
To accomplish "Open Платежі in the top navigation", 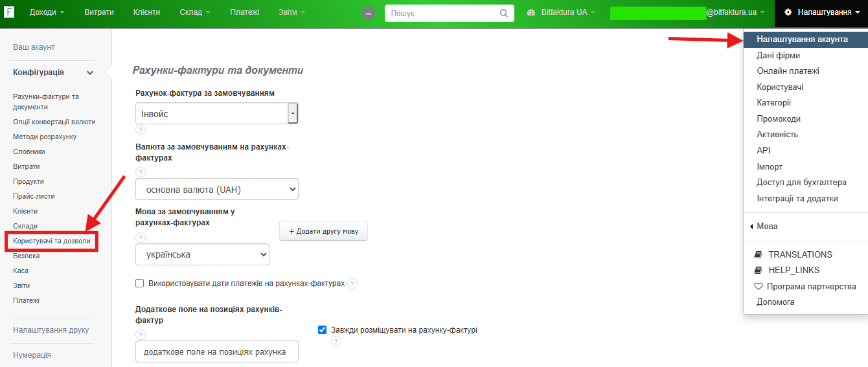I will tap(245, 12).
